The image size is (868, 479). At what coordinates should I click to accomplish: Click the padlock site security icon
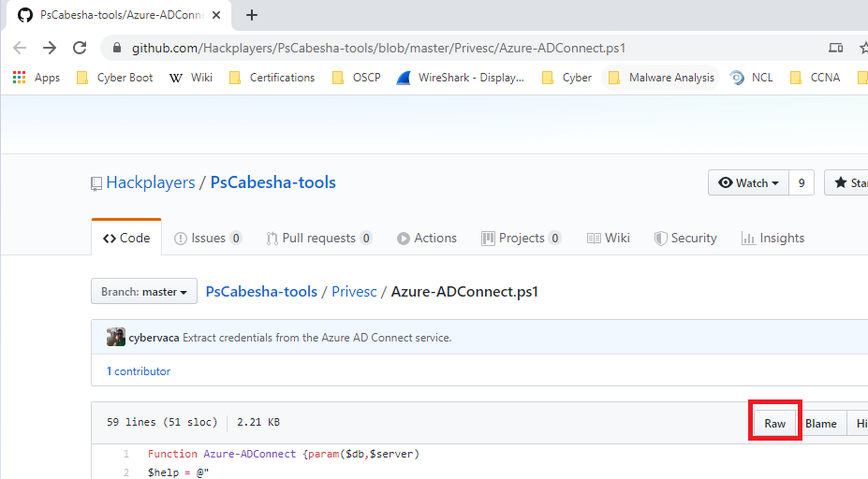tap(117, 48)
